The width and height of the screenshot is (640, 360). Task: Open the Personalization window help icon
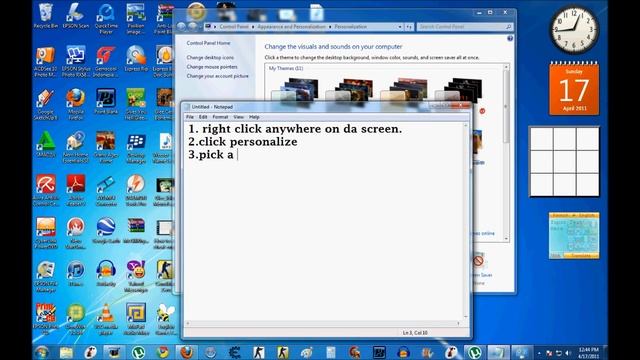click(x=510, y=38)
